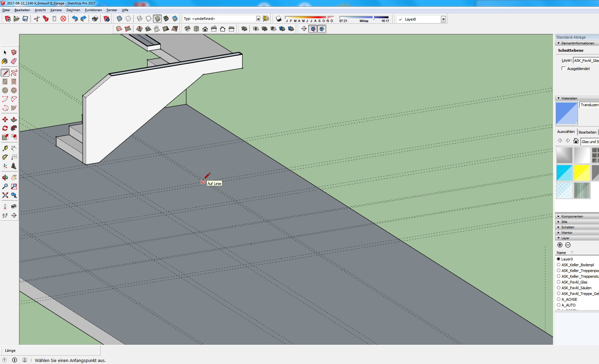This screenshot has width=599, height=364.
Task: Switch to the Iso house view
Action: pyautogui.click(x=187, y=29)
